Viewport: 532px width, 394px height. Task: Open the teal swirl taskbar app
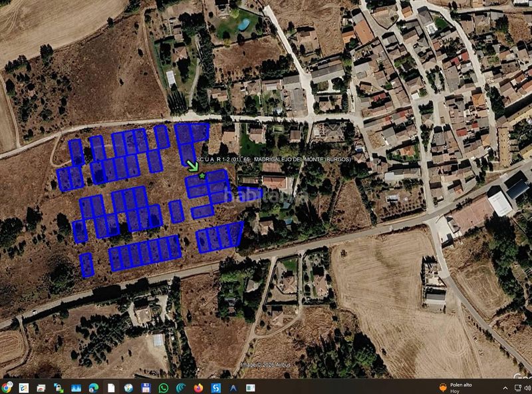tap(181, 388)
